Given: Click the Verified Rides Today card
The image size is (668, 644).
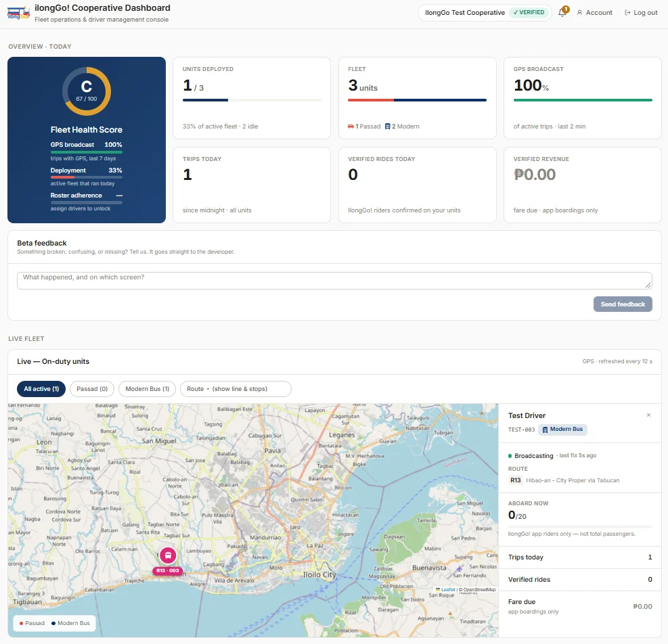Looking at the screenshot, I should 417,185.
